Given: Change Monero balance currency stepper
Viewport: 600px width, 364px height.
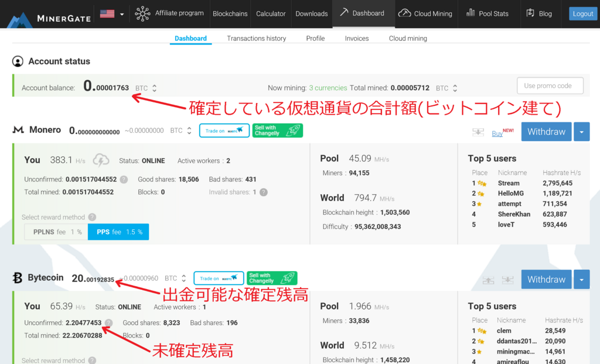Looking at the screenshot, I should pyautogui.click(x=189, y=131).
